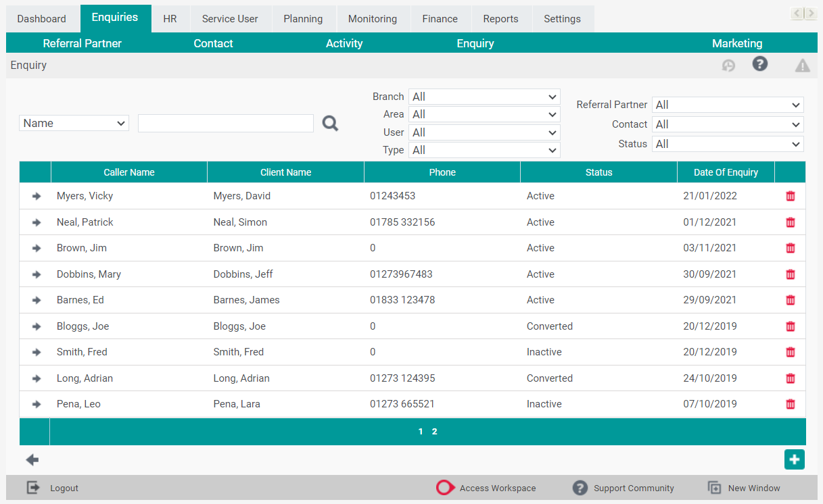The height and width of the screenshot is (504, 823).
Task: Open the Branch dropdown
Action: pyautogui.click(x=484, y=96)
